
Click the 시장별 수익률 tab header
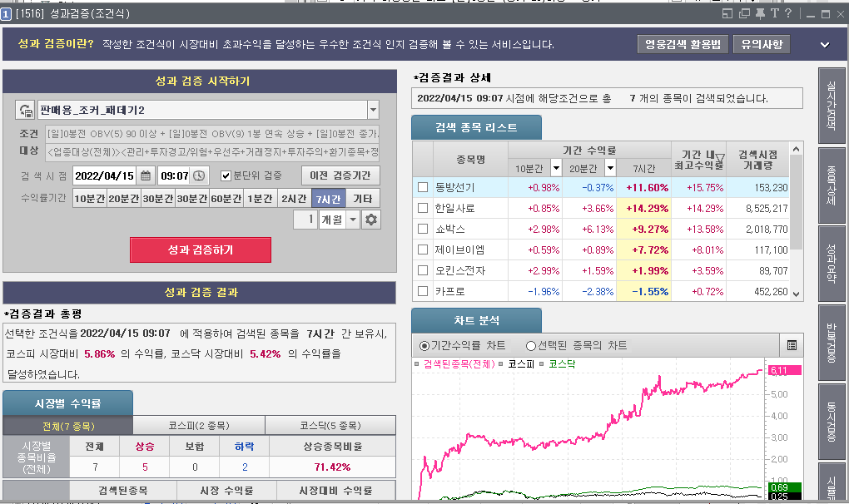[67, 403]
